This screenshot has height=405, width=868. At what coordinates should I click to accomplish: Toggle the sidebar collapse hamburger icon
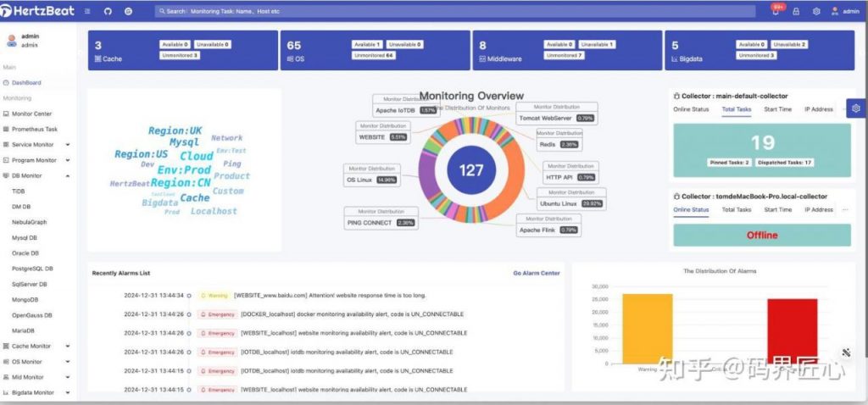88,12
